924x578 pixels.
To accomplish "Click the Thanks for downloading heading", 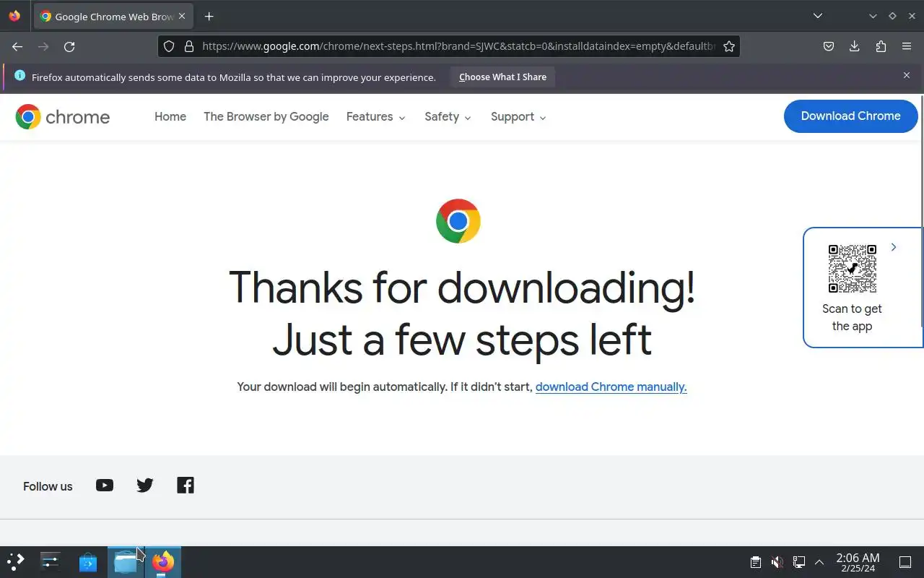I will coord(462,314).
